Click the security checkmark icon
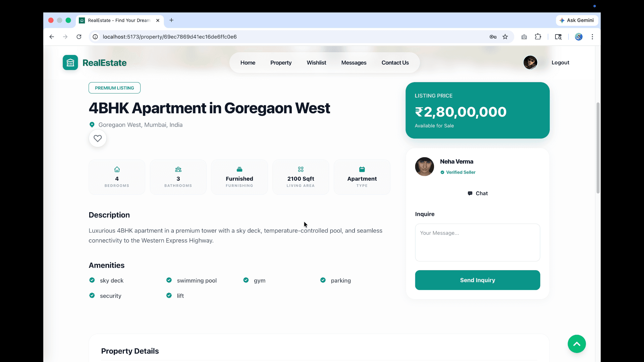Image resolution: width=644 pixels, height=362 pixels. tap(92, 296)
